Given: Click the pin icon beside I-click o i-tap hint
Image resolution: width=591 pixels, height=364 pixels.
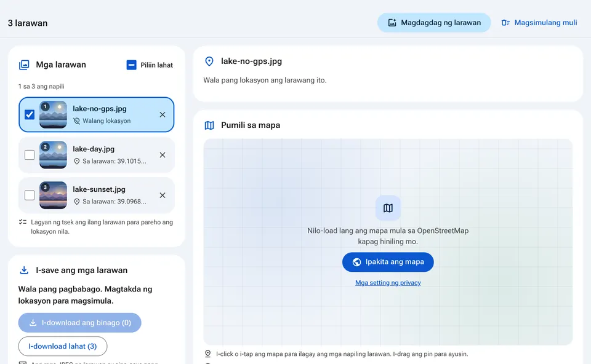Looking at the screenshot, I should point(207,354).
